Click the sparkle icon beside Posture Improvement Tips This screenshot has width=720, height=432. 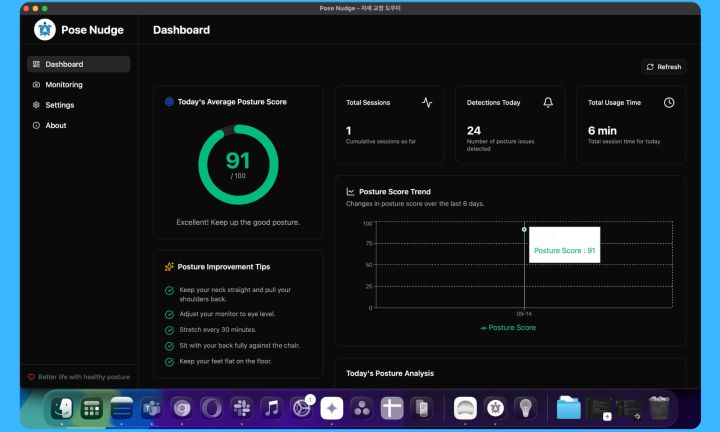point(169,267)
